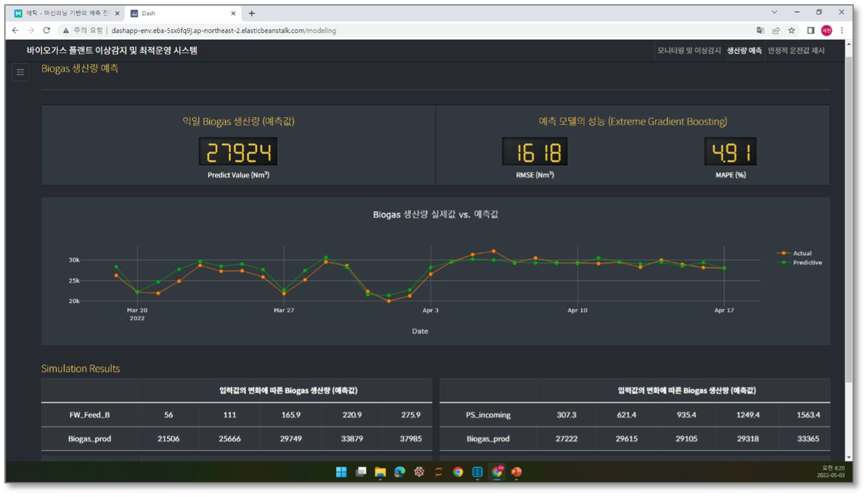Open the browser side panel icon
Viewport: 868px width, 497px height.
[x=810, y=30]
